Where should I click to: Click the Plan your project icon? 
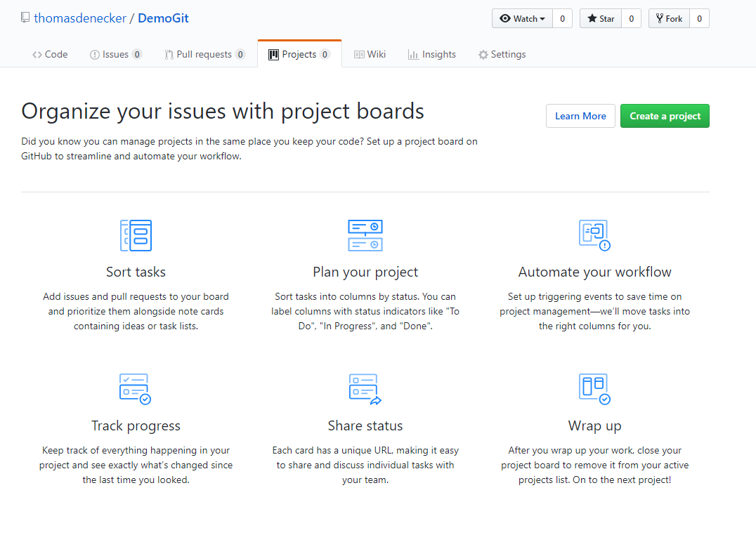click(x=365, y=235)
